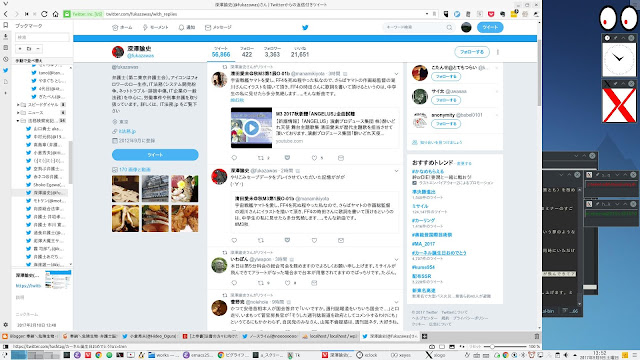The height and width of the screenshot is (360, 640).
Task: Click the Pocket extension icon in toolbar
Action: coord(491,14)
